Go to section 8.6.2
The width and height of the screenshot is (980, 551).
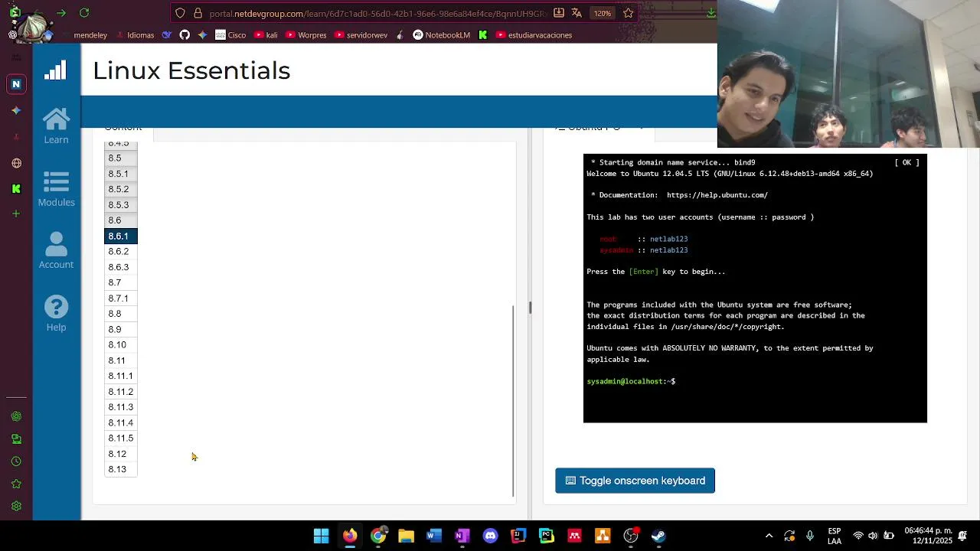pos(120,252)
